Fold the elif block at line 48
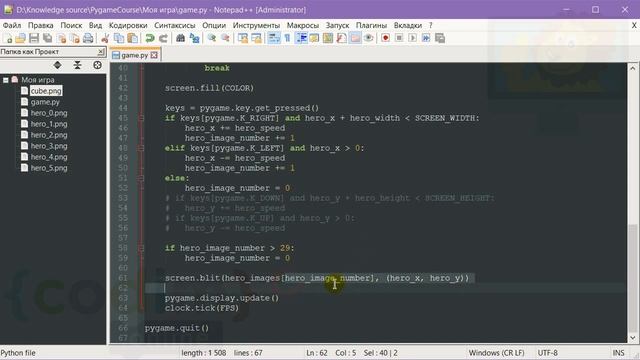Image resolution: width=640 pixels, height=360 pixels. tap(141, 148)
